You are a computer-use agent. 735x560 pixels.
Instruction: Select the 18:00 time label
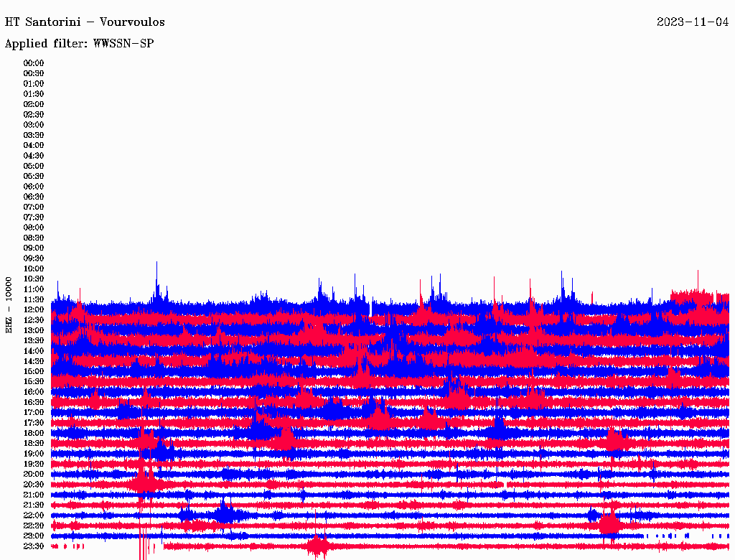(34, 434)
